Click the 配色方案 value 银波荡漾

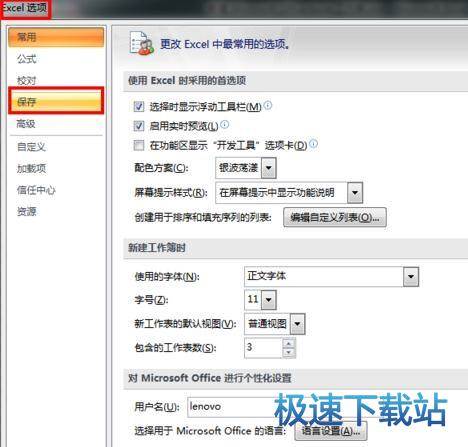click(x=239, y=168)
